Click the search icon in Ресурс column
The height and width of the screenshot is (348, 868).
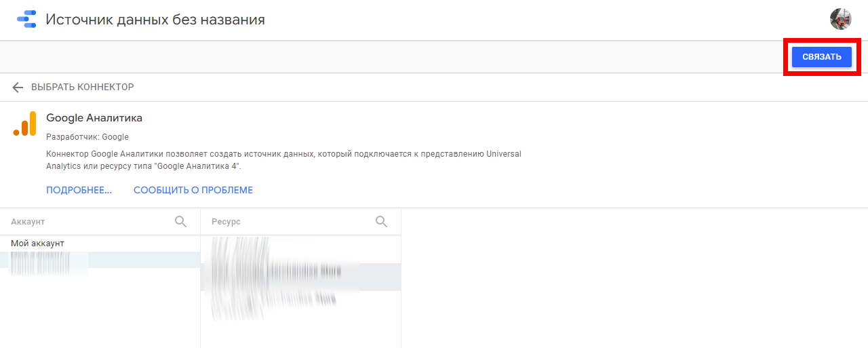[381, 221]
